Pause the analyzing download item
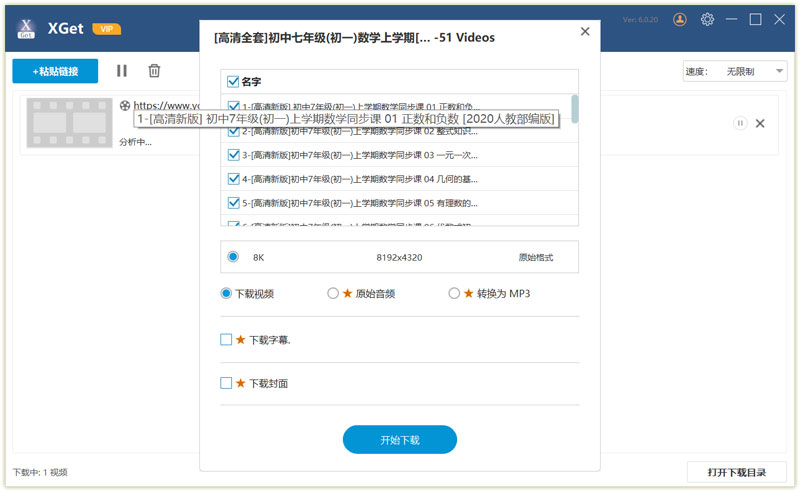800x492 pixels. click(740, 123)
